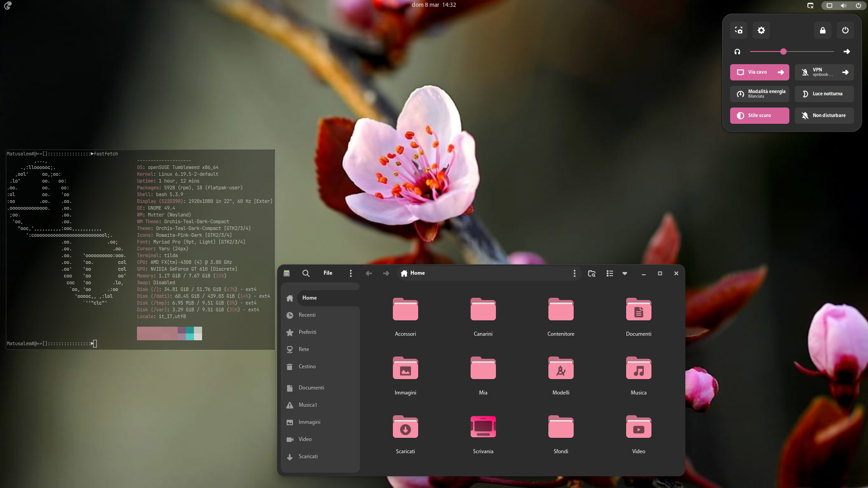Open the File menu

coord(328,273)
